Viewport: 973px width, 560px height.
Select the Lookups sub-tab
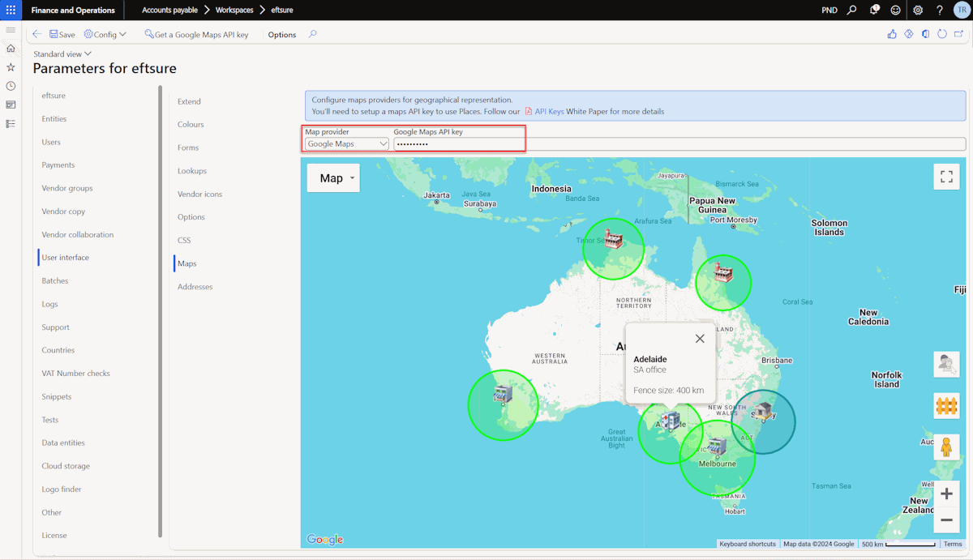(192, 171)
